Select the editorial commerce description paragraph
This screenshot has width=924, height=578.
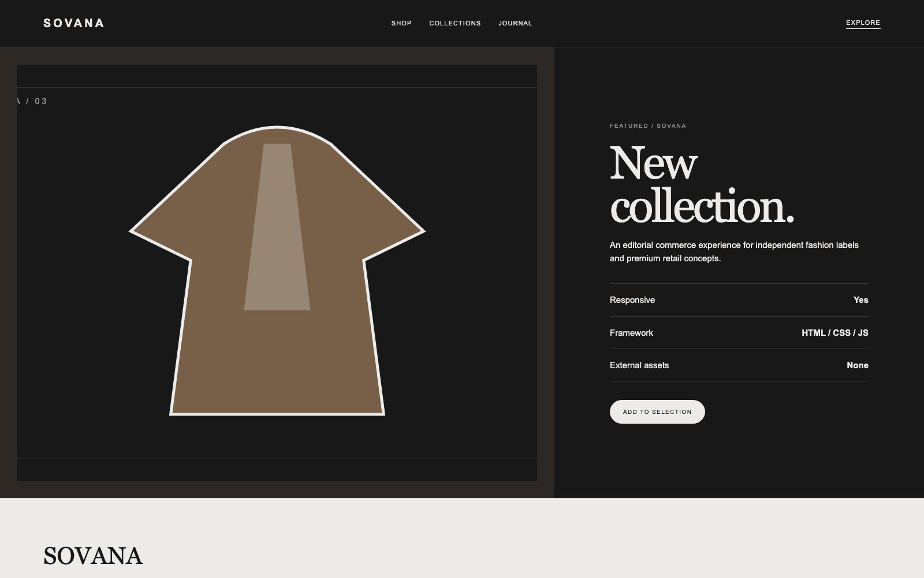click(734, 251)
